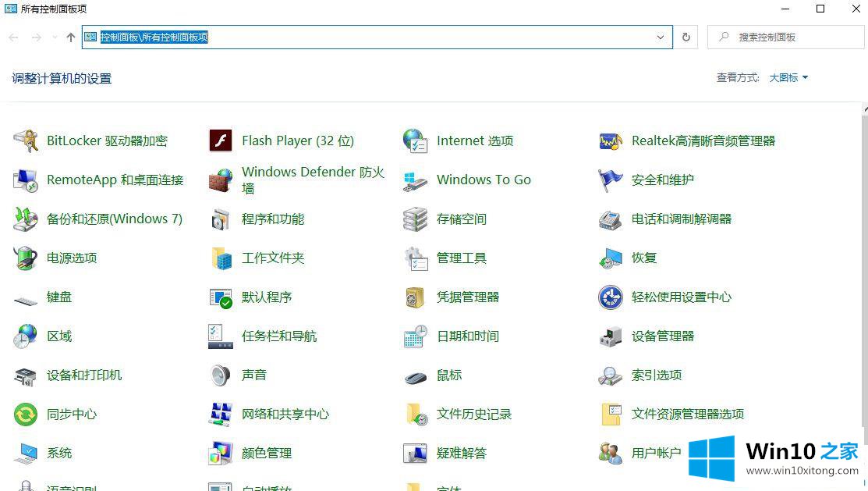Click the Control Panel icon in title bar
This screenshot has width=868, height=491.
10,9
